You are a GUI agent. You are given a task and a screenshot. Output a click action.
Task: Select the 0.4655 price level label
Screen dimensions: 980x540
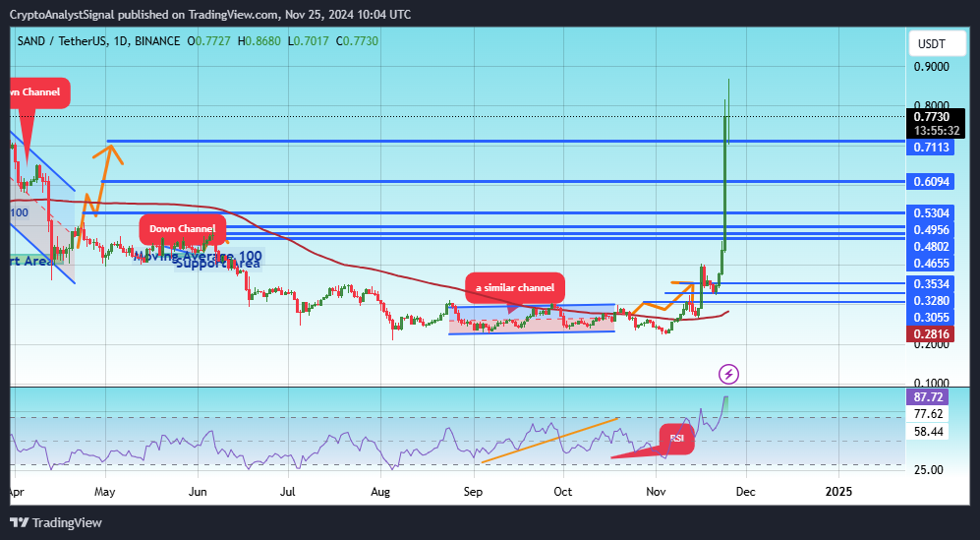tap(931, 264)
